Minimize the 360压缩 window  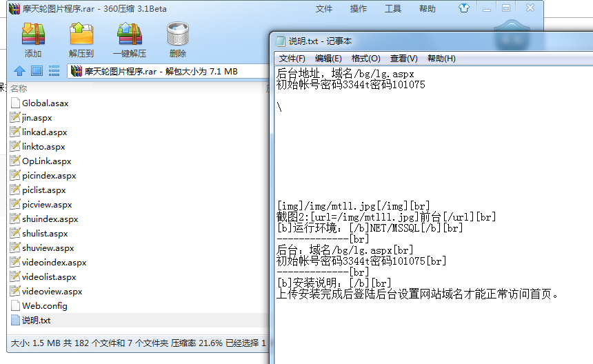(x=487, y=8)
